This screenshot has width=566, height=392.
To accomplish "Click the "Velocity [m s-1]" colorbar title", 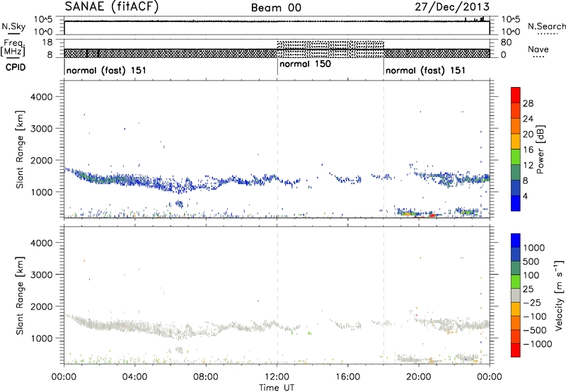I will (x=560, y=295).
